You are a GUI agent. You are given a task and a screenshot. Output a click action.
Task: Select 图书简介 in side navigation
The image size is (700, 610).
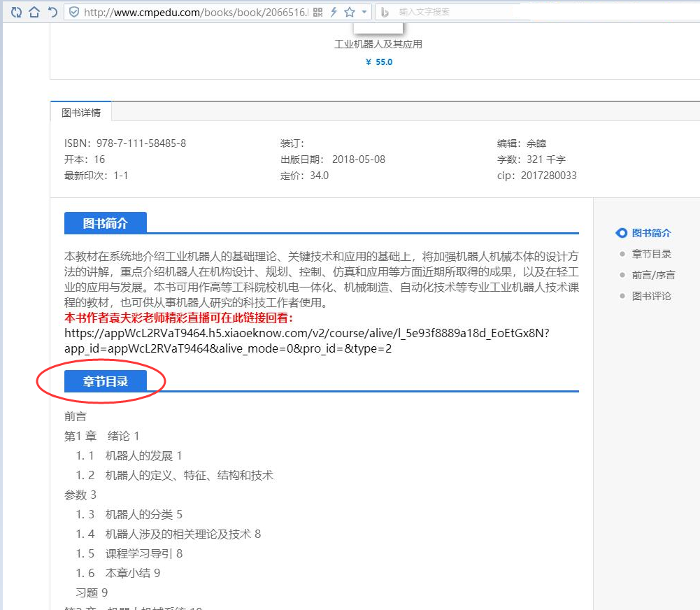tap(651, 233)
